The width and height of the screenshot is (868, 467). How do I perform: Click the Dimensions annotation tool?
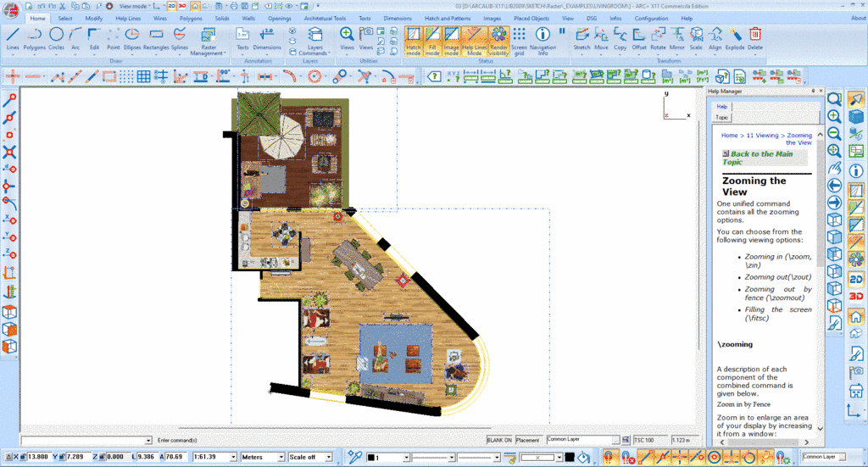click(267, 38)
